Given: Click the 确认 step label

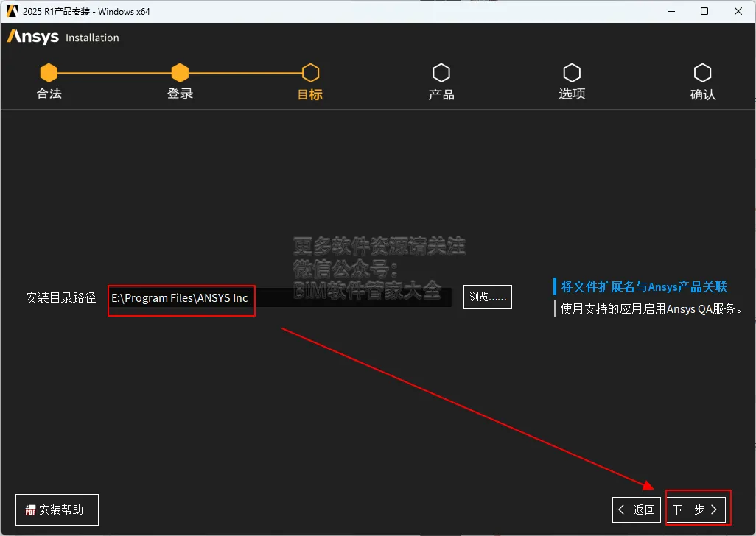Looking at the screenshot, I should click(703, 94).
